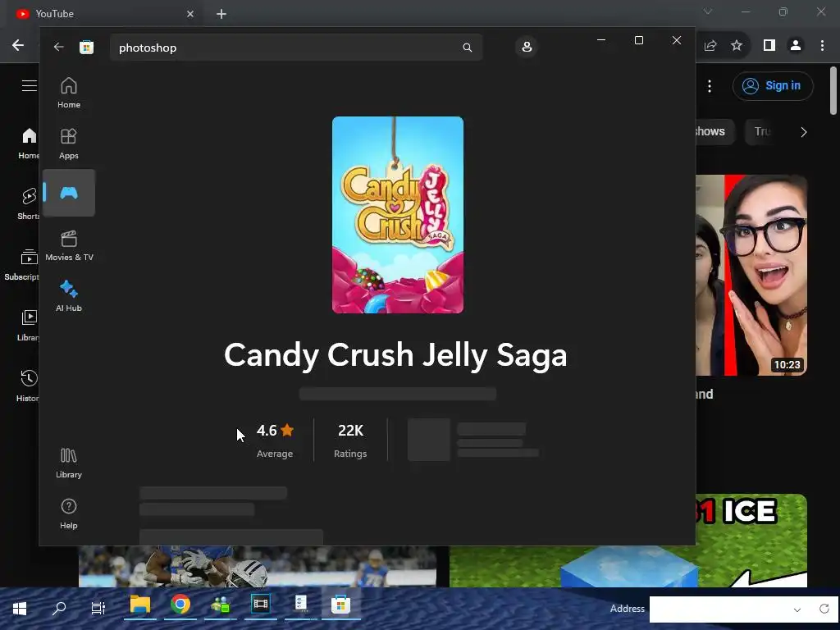This screenshot has width=840, height=630.
Task: Open Movies & TV in Store sidebar
Action: point(69,245)
